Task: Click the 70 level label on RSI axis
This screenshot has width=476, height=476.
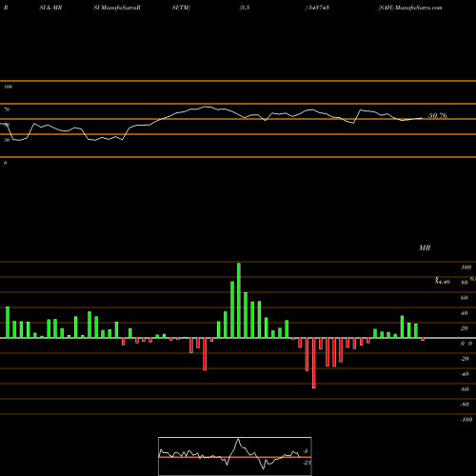Action: 7,109
